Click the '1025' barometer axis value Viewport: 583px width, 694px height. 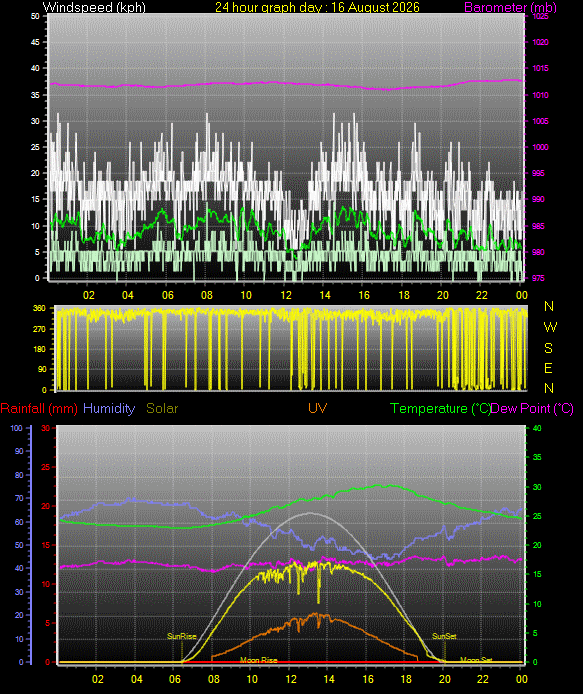click(541, 16)
